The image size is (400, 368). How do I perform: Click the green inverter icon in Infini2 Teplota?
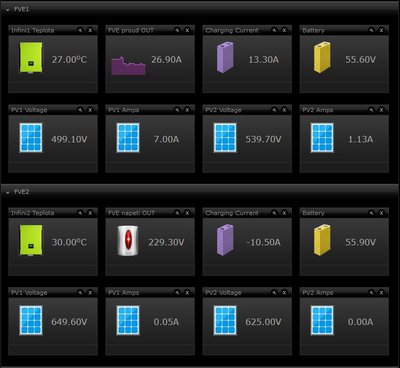[x=31, y=241]
